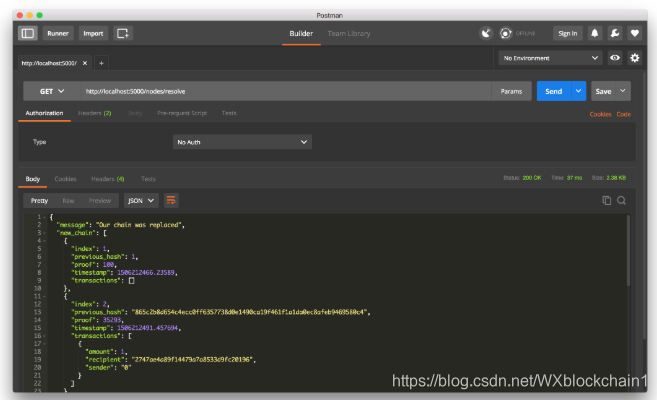Image resolution: width=657 pixels, height=400 pixels.
Task: Click the "Our chain was replaced" message
Action: pyautogui.click(x=139, y=225)
